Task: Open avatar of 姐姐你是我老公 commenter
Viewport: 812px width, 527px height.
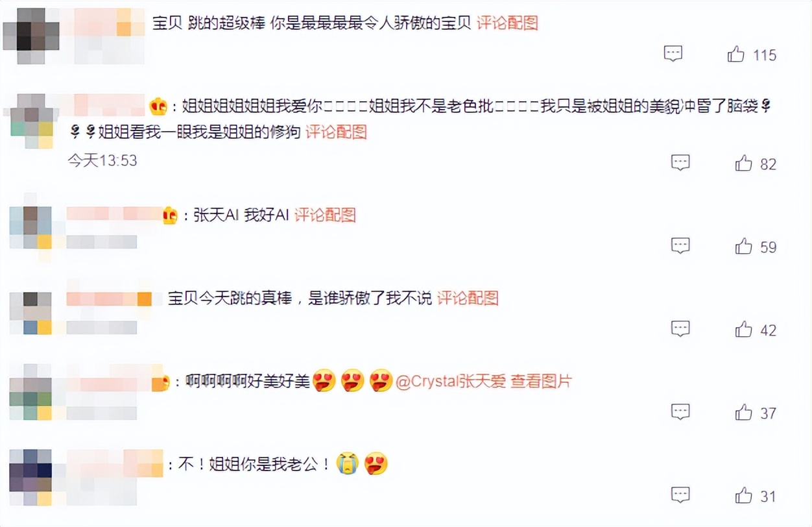Action: click(30, 476)
